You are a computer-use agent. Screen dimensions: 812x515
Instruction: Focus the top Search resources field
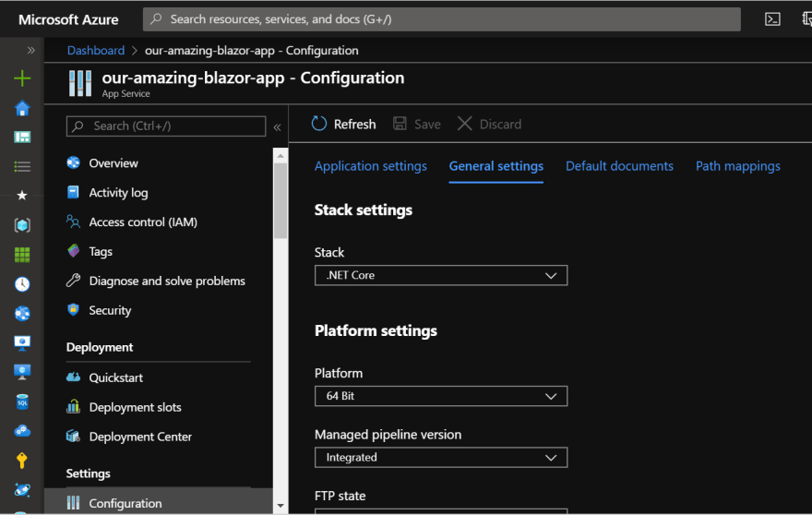442,19
